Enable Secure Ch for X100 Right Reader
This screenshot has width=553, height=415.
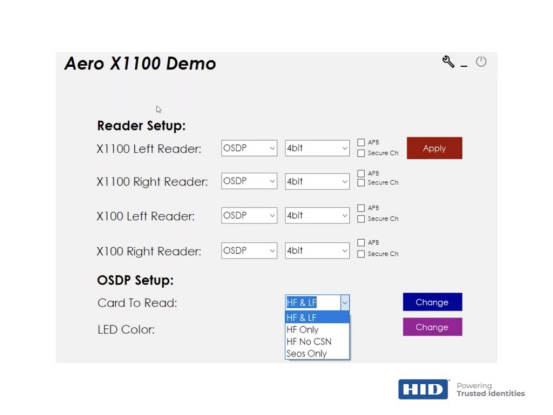(x=361, y=254)
